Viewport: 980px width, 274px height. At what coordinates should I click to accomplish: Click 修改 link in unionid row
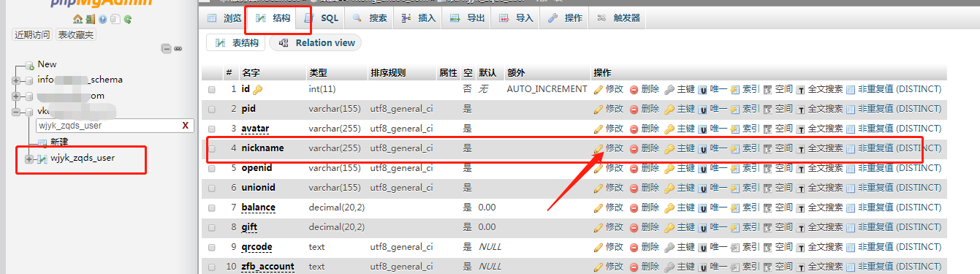[615, 188]
